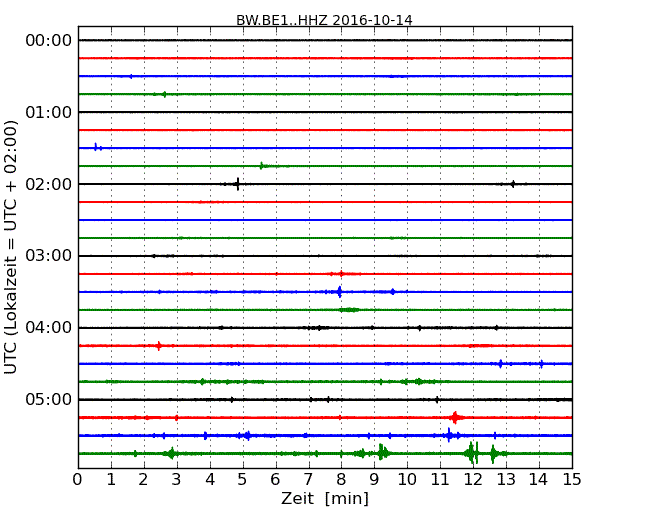Click x-axis tick label 0

78,479
